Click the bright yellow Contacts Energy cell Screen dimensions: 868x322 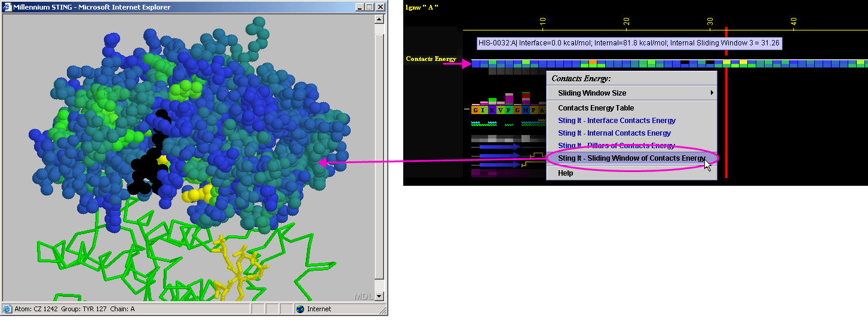(x=743, y=62)
